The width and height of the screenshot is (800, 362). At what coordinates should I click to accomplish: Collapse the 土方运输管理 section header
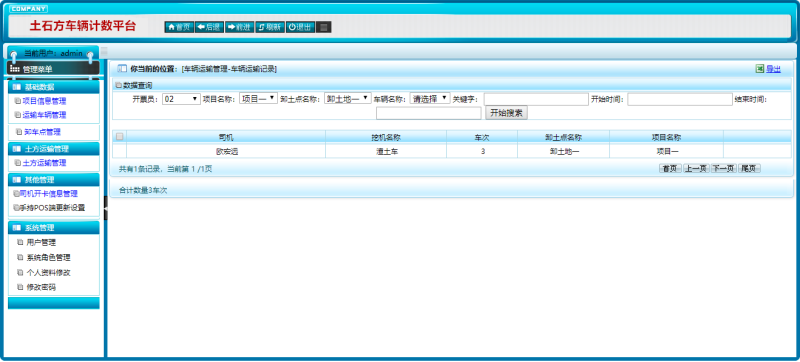coord(54,149)
